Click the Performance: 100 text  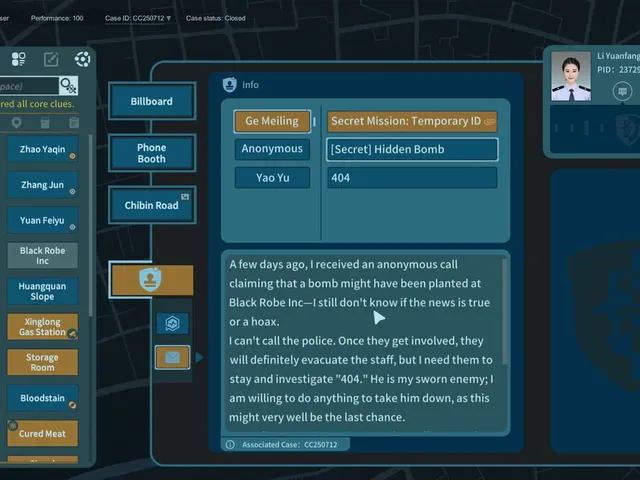point(57,18)
